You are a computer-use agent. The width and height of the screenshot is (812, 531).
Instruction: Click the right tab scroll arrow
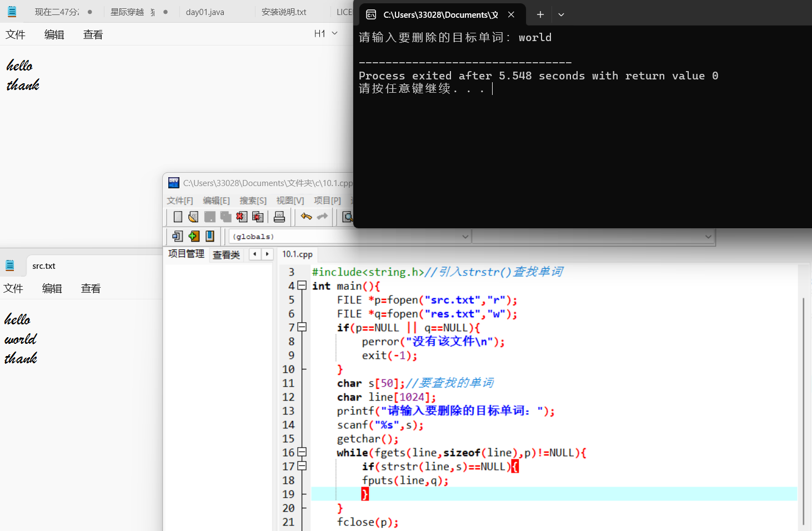(x=267, y=254)
